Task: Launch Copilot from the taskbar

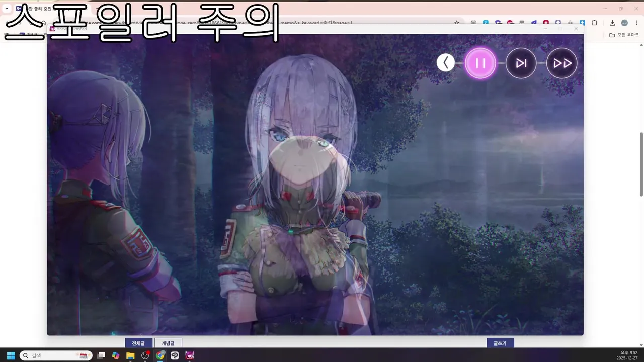Action: coord(116,355)
